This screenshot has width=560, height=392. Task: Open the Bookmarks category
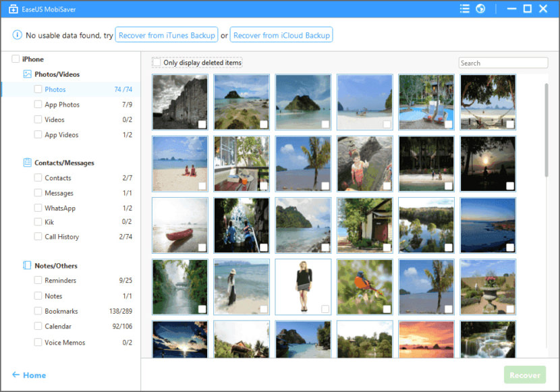pos(61,311)
